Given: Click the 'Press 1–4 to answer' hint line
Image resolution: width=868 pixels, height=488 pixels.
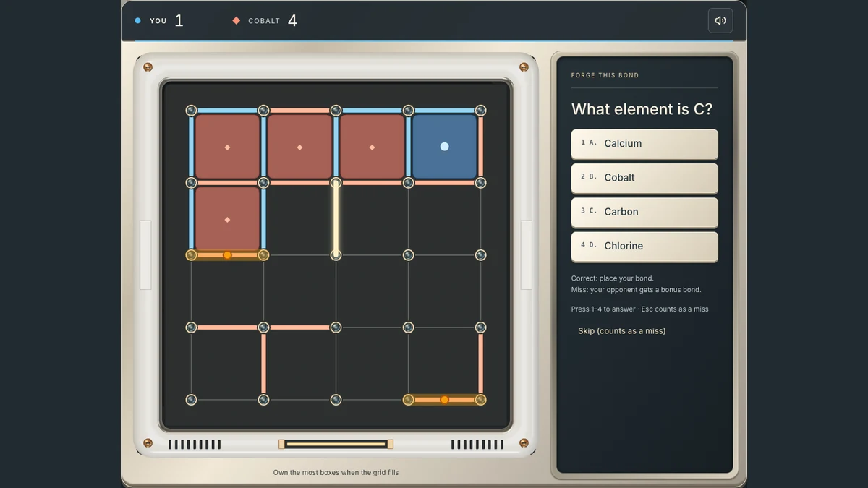Looking at the screenshot, I should (639, 309).
